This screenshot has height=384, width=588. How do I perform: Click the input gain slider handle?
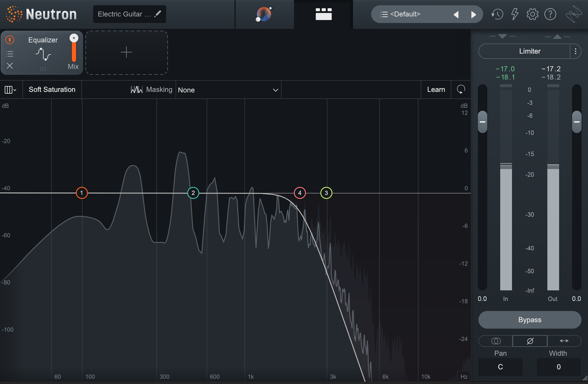pyautogui.click(x=482, y=122)
